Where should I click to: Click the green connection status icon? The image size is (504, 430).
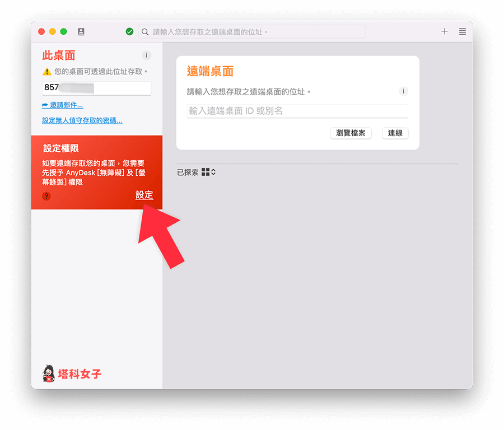point(129,31)
